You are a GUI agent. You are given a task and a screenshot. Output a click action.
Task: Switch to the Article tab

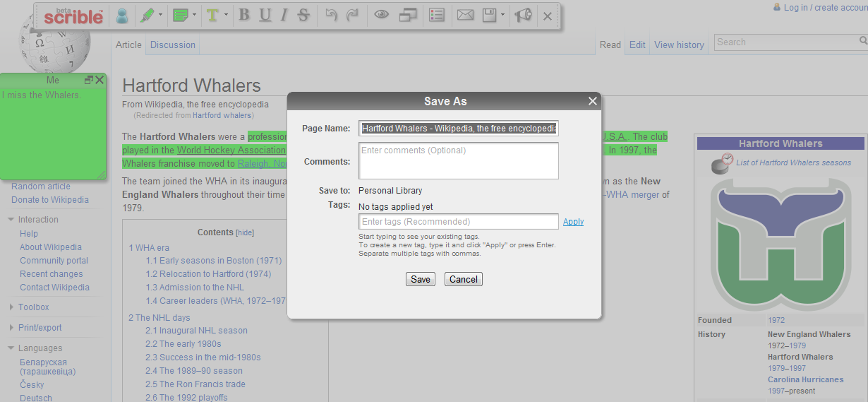[x=128, y=45]
